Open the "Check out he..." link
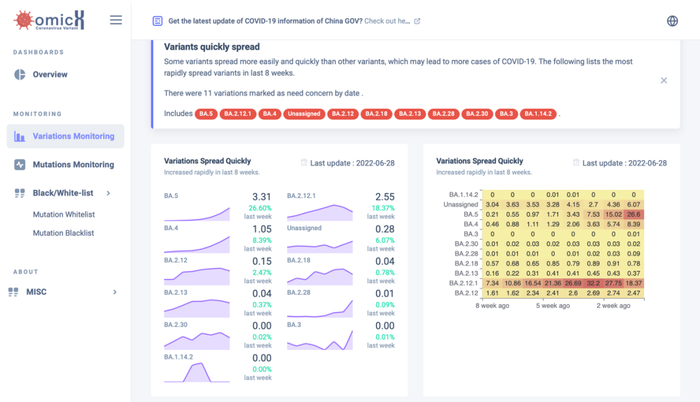The width and height of the screenshot is (700, 402). pos(387,21)
